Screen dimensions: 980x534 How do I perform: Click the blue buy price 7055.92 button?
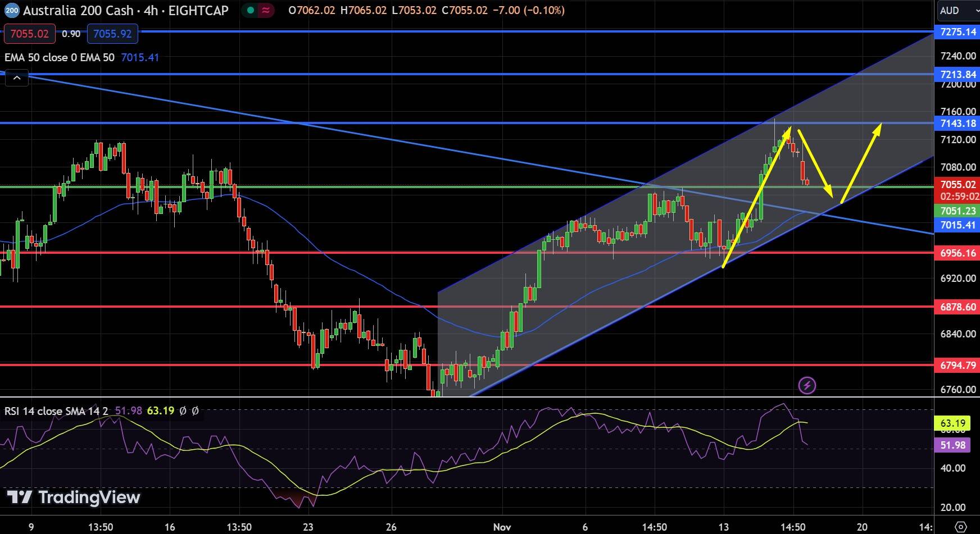tap(112, 34)
